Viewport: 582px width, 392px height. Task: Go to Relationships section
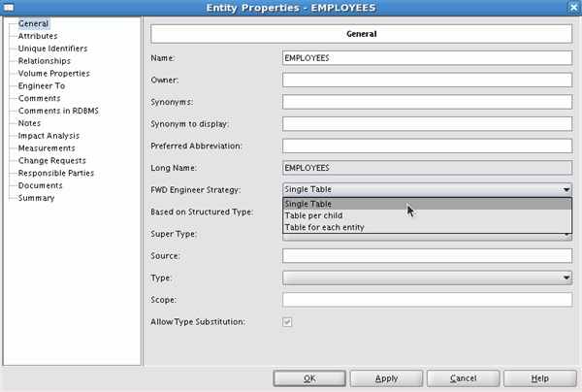click(x=45, y=61)
